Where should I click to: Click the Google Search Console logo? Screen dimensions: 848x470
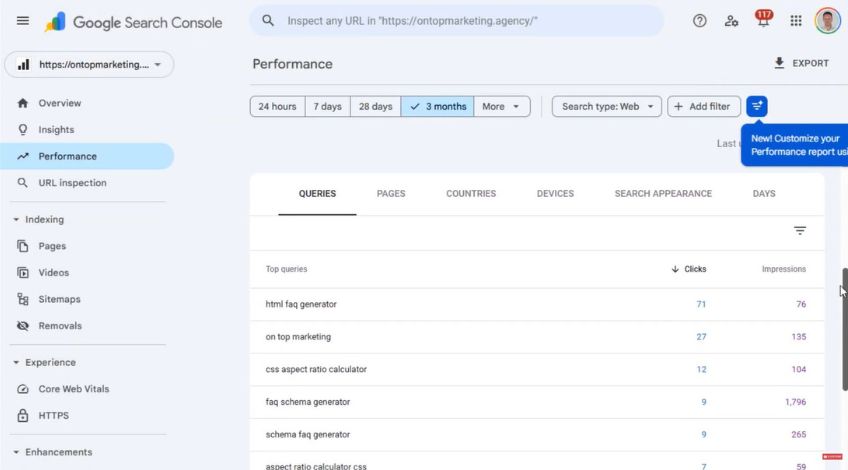134,22
